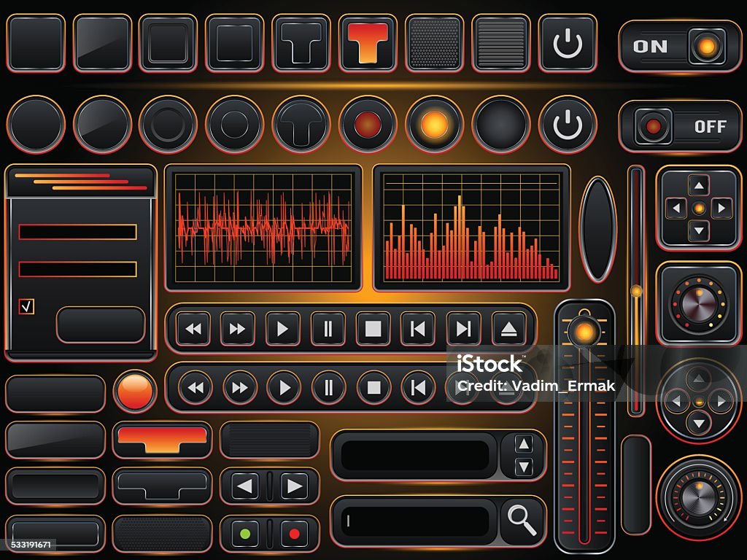Rewind using the round rewind button
This screenshot has width=747, height=560.
click(x=196, y=388)
